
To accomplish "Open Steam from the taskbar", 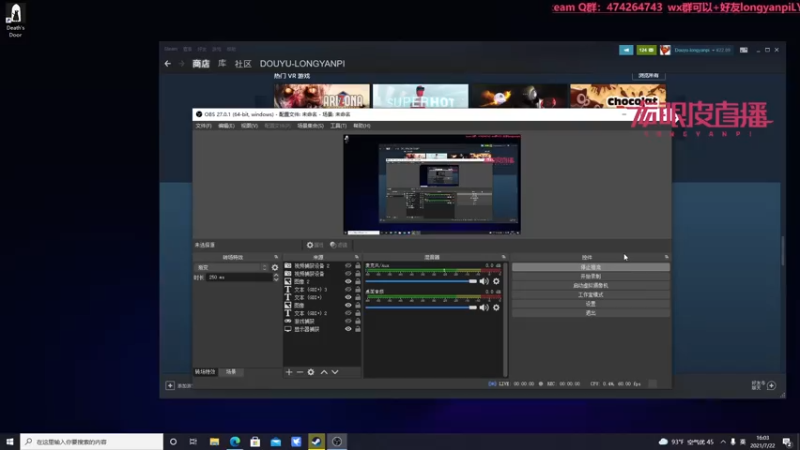I will pyautogui.click(x=316, y=441).
